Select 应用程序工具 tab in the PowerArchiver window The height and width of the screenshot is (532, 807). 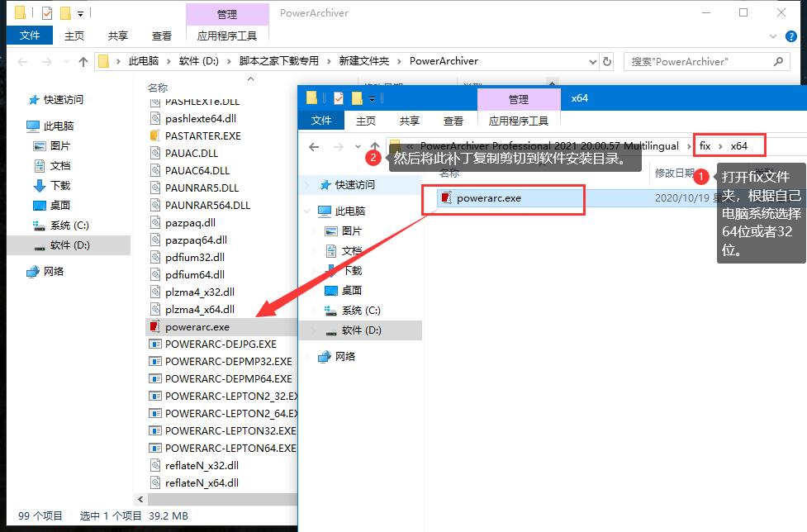point(227,36)
